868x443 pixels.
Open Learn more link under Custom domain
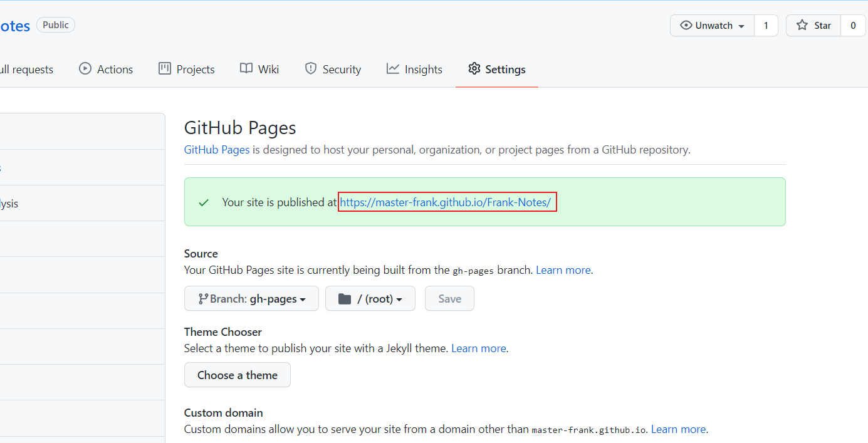click(x=679, y=429)
